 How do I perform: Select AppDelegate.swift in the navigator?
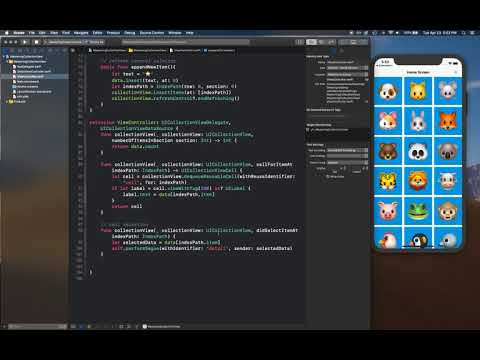(x=27, y=67)
